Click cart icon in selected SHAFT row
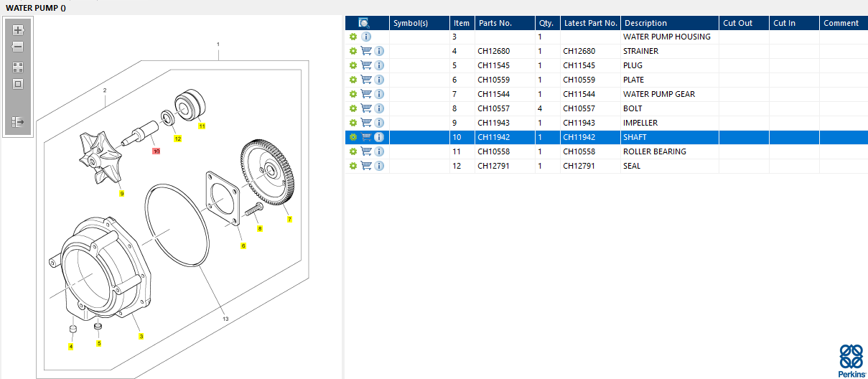868x379 pixels. click(366, 137)
